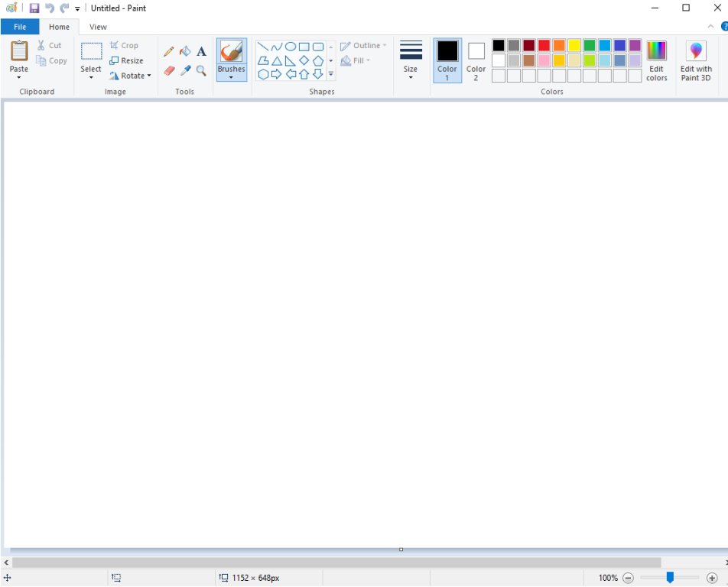Open the Brushes dropdown arrow
728x587 pixels.
[231, 77]
